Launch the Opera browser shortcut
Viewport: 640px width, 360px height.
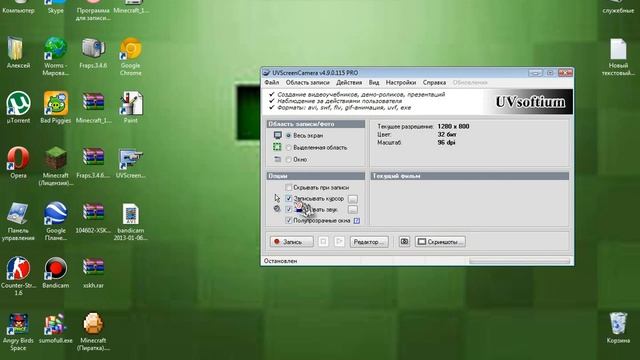tap(18, 158)
